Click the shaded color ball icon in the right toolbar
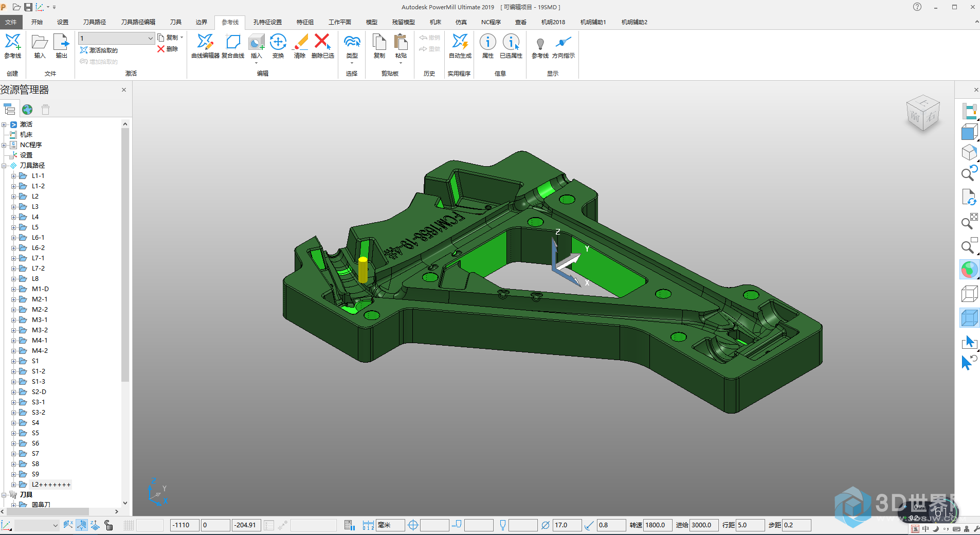The image size is (980, 535). click(x=969, y=270)
